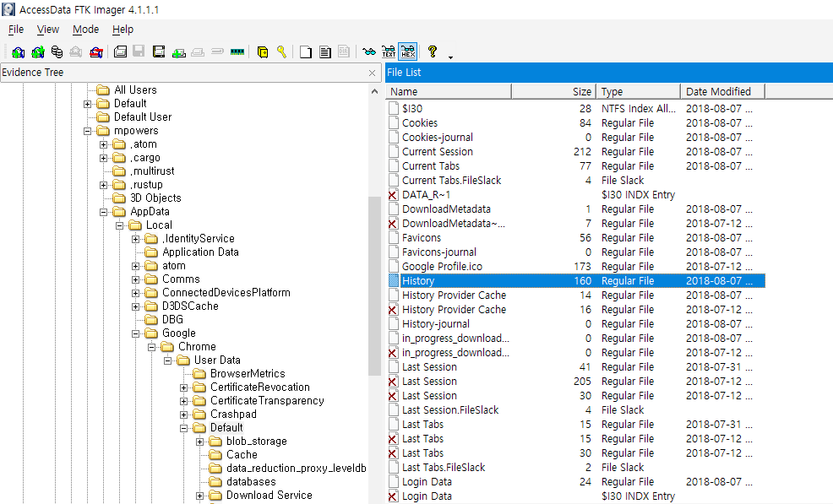The height and width of the screenshot is (504, 833).
Task: Click the Export Files blank page icon
Action: tap(306, 51)
